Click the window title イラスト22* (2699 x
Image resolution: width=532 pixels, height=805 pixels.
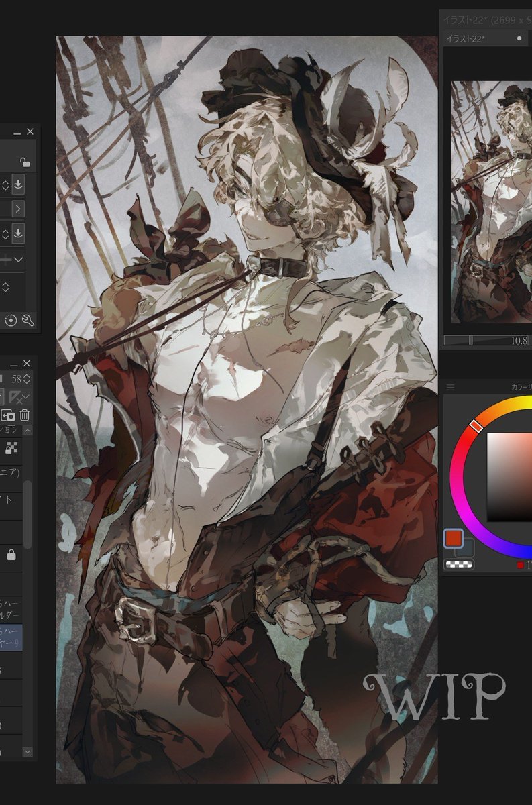[x=486, y=19]
